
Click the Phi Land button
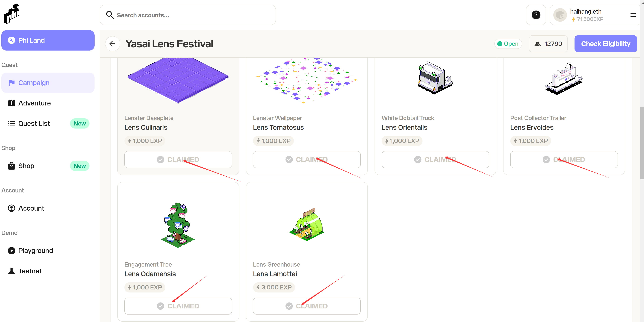point(48,41)
